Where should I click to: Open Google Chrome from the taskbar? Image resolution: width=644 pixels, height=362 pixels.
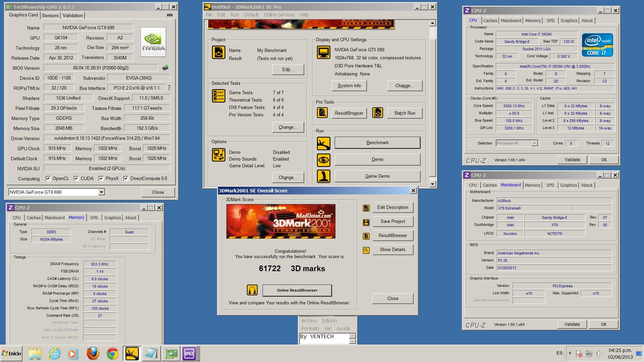112,354
